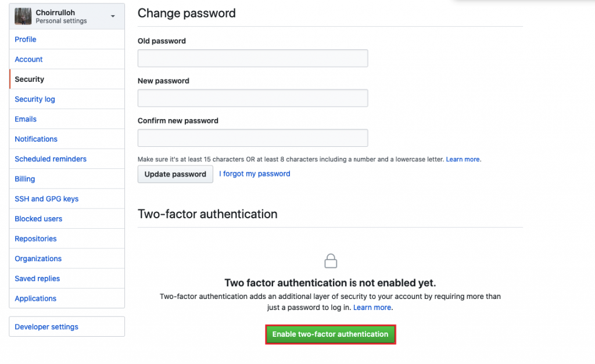
Task: Click the Update password button
Action: coord(175,174)
